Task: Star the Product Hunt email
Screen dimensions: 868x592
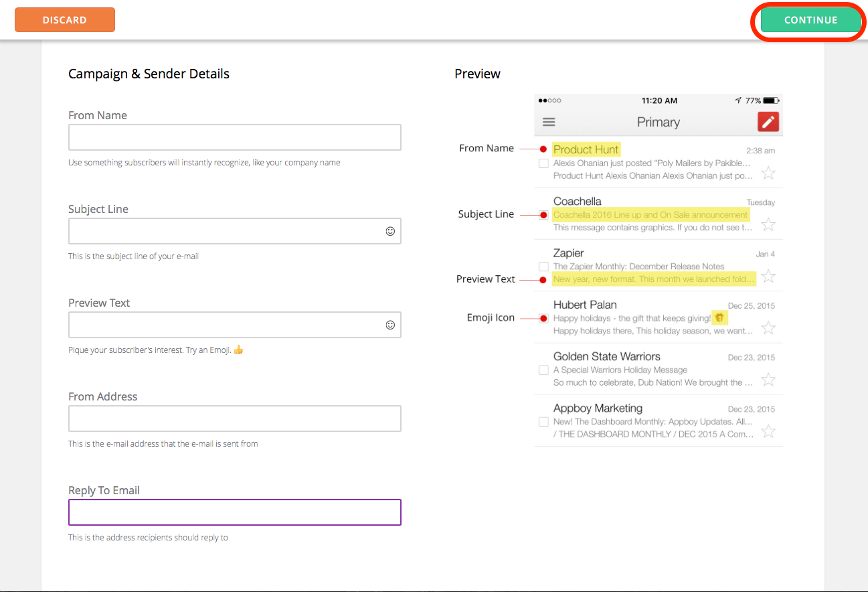Action: pos(769,173)
